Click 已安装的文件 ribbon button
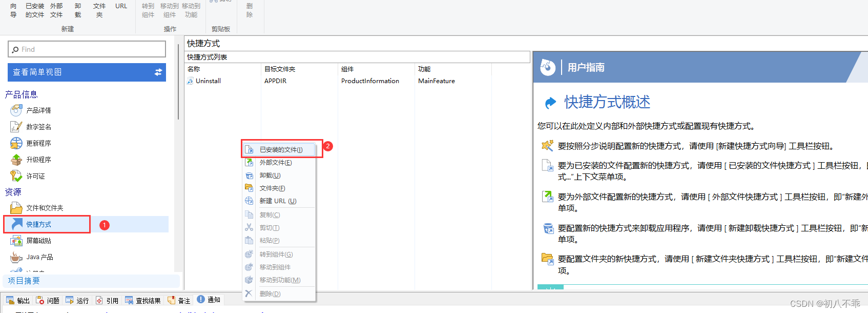Screen dimensions: 868x313 coord(35,10)
